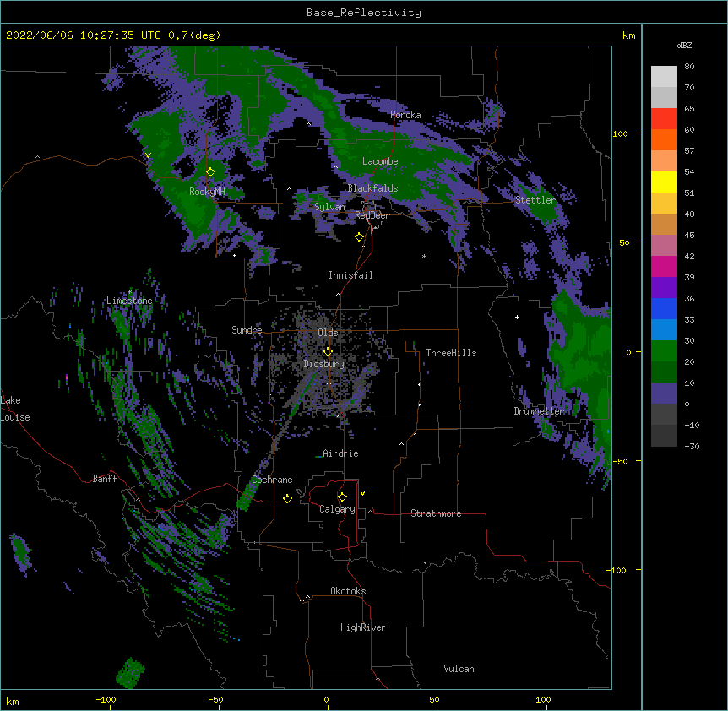Click the yellow diamond marker beside Cochrane
This screenshot has width=728, height=711.
coord(287,498)
